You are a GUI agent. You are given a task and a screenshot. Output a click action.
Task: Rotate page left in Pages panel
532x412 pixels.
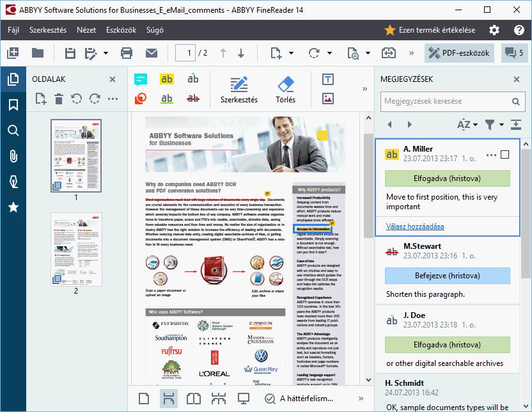77,99
